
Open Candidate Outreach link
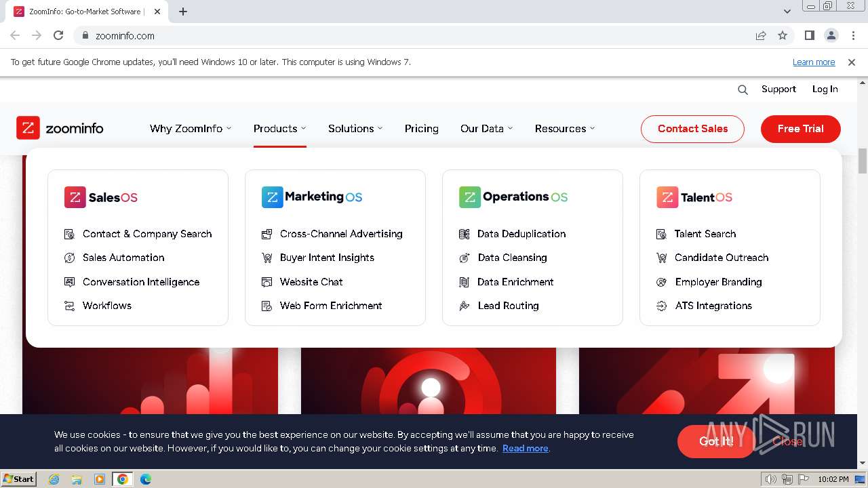click(x=722, y=258)
